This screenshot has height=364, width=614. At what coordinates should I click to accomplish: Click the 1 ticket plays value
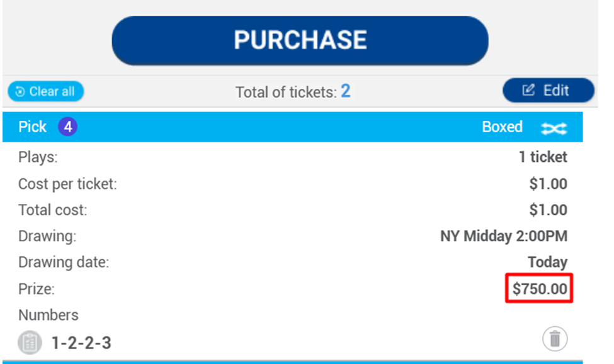(x=543, y=157)
